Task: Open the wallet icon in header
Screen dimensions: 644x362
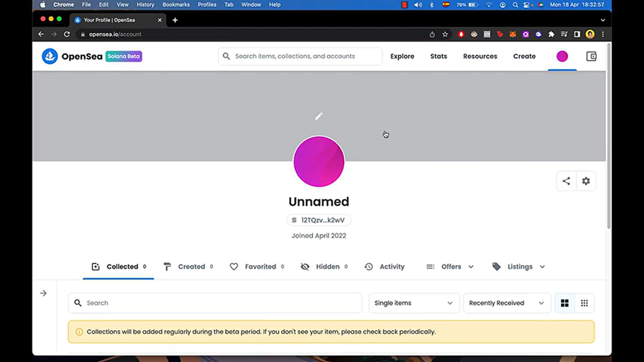Action: (591, 56)
